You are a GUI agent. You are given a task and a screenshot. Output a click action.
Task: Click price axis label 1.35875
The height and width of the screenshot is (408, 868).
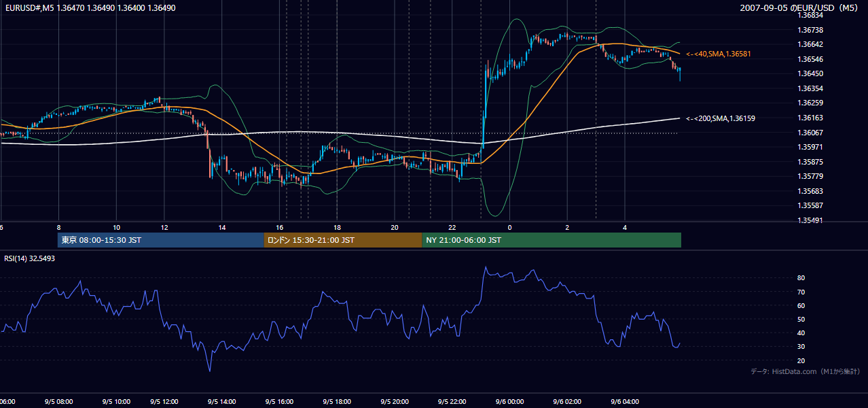810,162
